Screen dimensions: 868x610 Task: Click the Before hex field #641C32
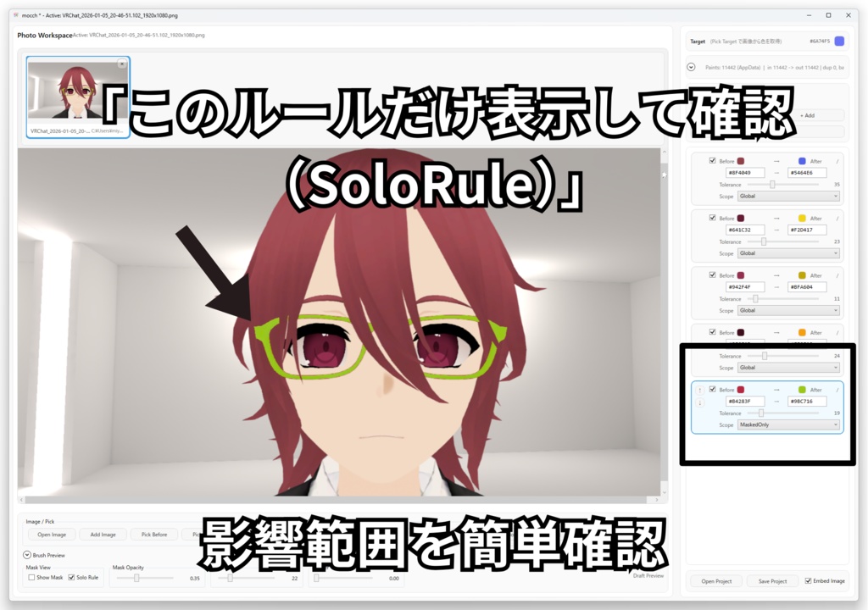[x=745, y=230]
